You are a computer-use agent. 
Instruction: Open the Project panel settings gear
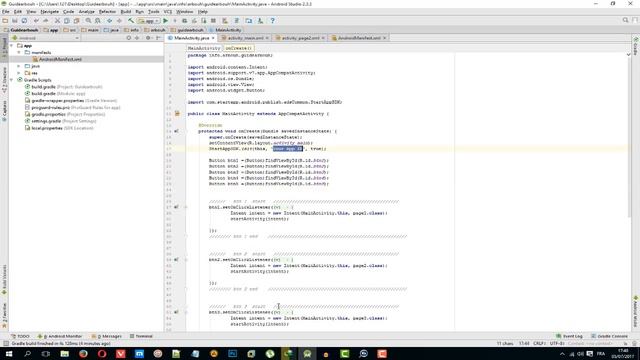pyautogui.click(x=148, y=38)
